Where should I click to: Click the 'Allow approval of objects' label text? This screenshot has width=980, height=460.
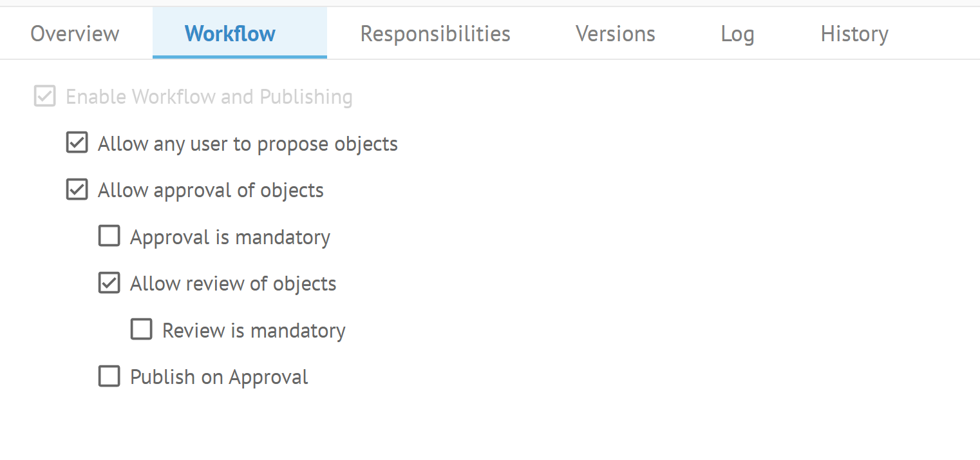(x=211, y=191)
